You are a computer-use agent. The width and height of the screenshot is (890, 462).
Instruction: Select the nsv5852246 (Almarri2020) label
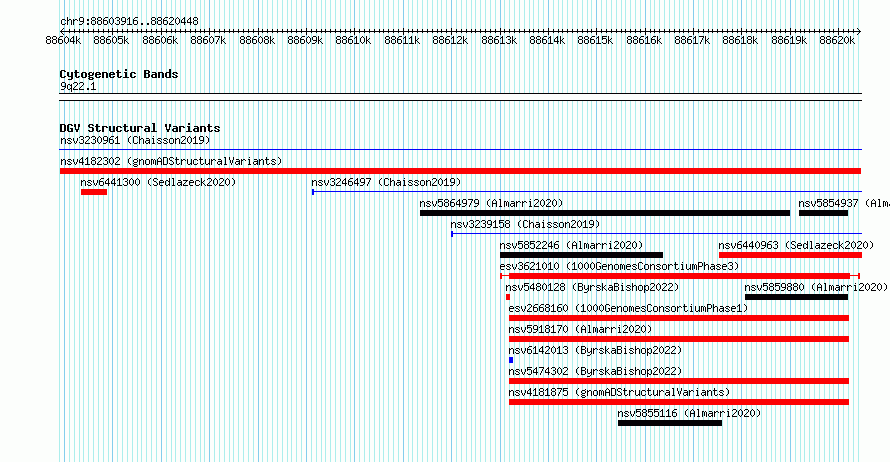(x=572, y=245)
